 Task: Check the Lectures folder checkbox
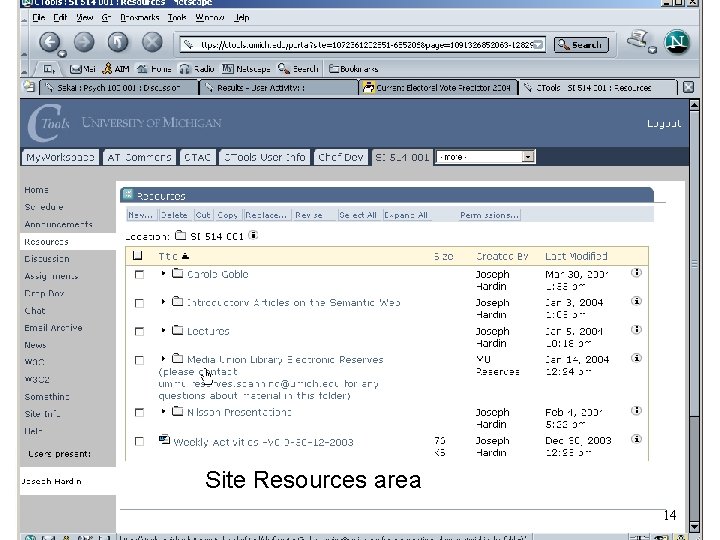point(139,332)
